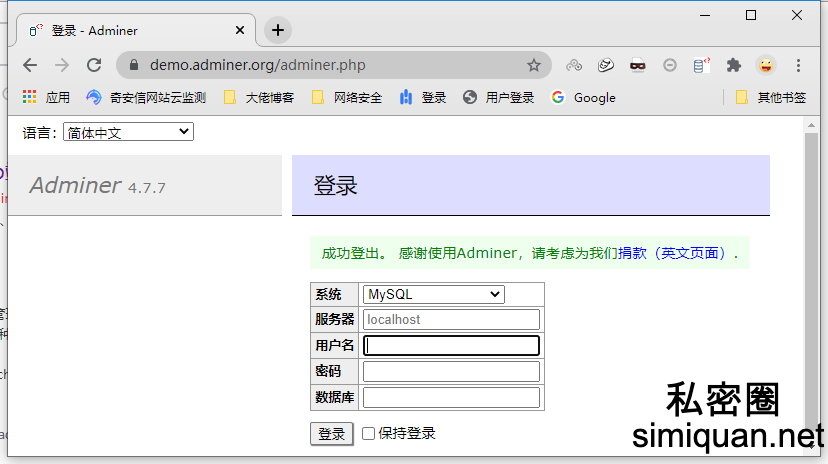The image size is (828, 464).
Task: Select the 登录 - Adminer tab
Action: (x=130, y=30)
